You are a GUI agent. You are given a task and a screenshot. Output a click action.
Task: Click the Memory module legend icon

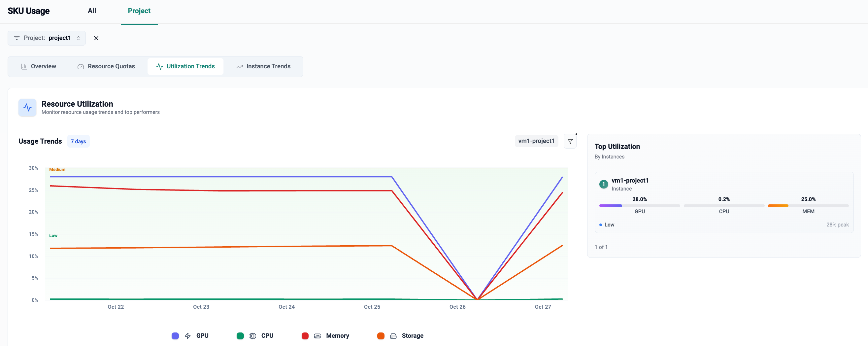(x=317, y=335)
